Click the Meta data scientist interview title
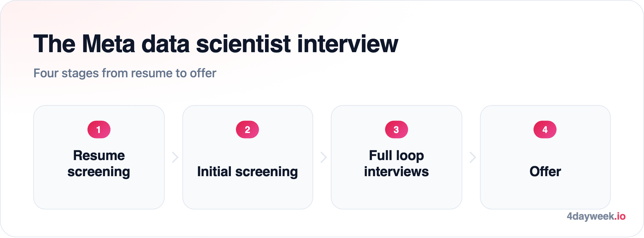This screenshot has height=238, width=644. point(216,44)
